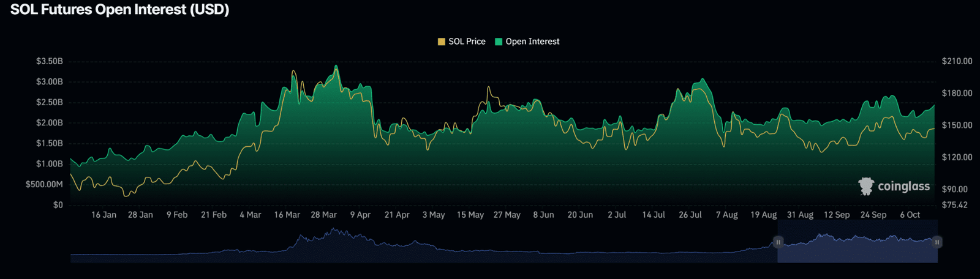Select the 16 Jan date label
Viewport: 980px width, 279px height.
click(104, 215)
